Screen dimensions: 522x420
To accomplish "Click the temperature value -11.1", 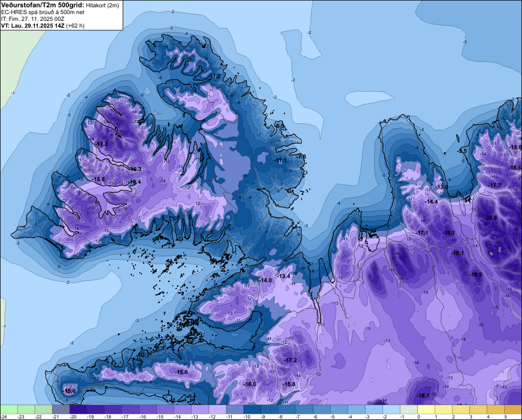I will 280,160.
